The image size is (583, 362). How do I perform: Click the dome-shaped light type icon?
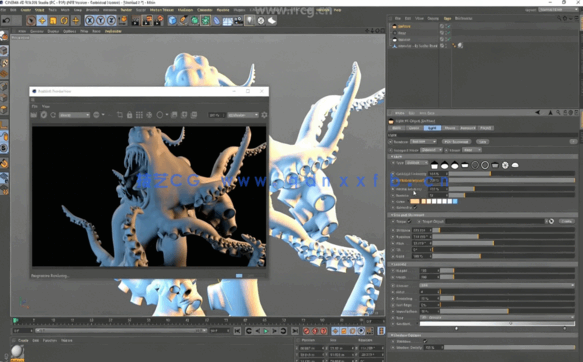515,165
